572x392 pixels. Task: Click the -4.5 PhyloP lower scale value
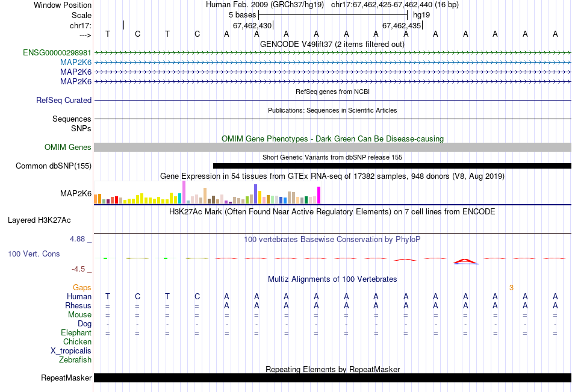tap(78, 269)
